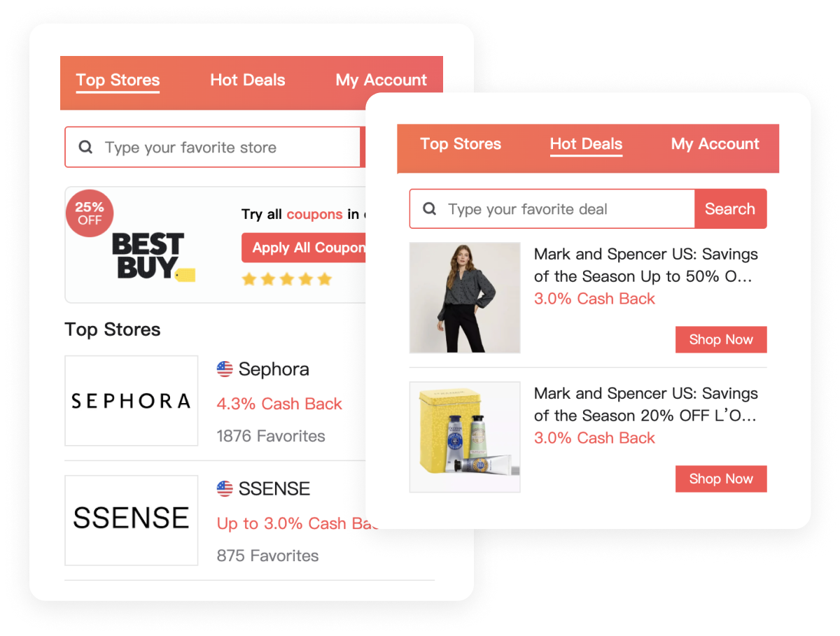Go to Top Stores in front panel
This screenshot has height=636, width=840.
click(x=461, y=144)
